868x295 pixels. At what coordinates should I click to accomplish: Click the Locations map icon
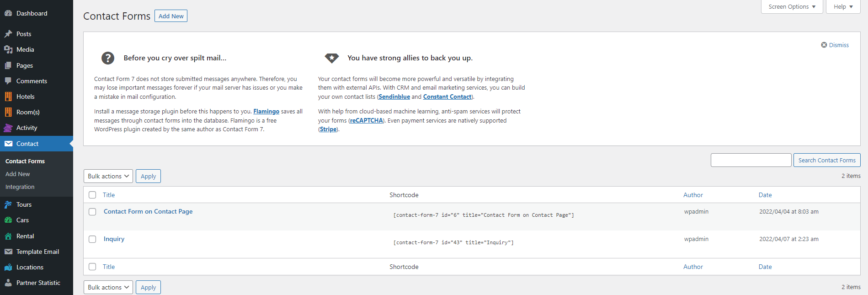pyautogui.click(x=8, y=267)
